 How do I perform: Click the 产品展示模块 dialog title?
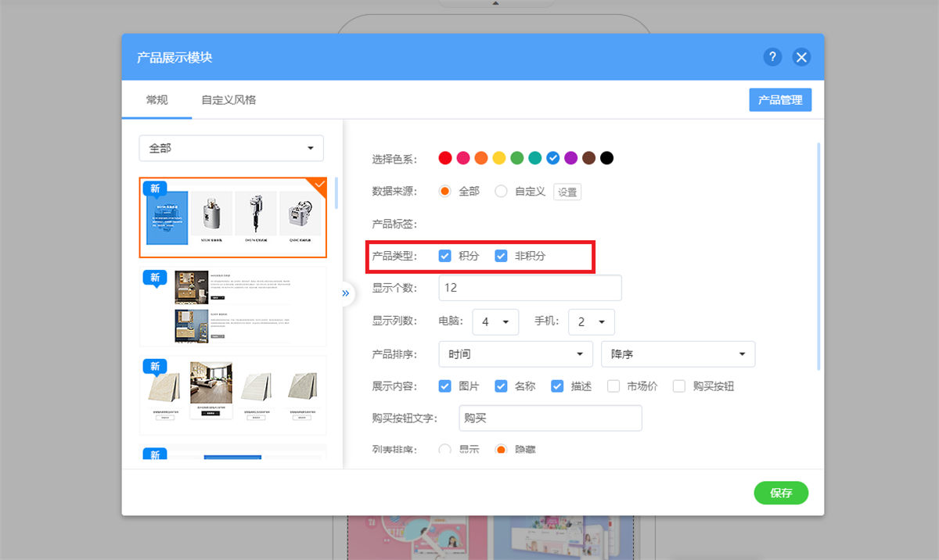click(x=174, y=57)
